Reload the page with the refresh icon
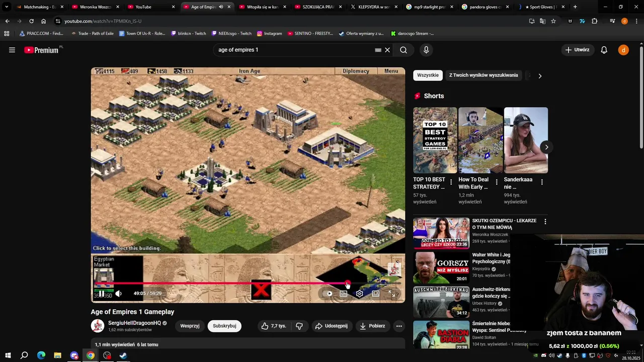The image size is (644, 362). pos(31,21)
